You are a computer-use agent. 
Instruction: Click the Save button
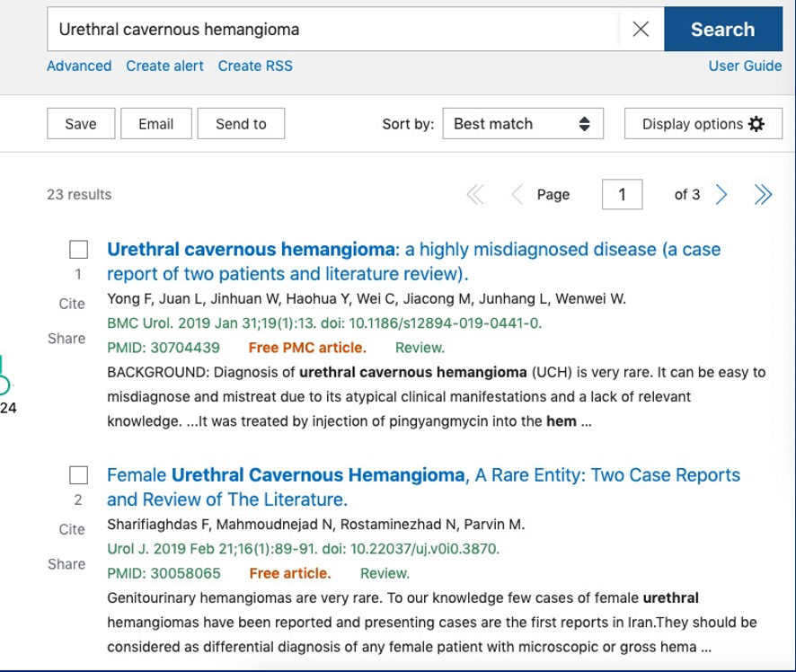pos(81,123)
